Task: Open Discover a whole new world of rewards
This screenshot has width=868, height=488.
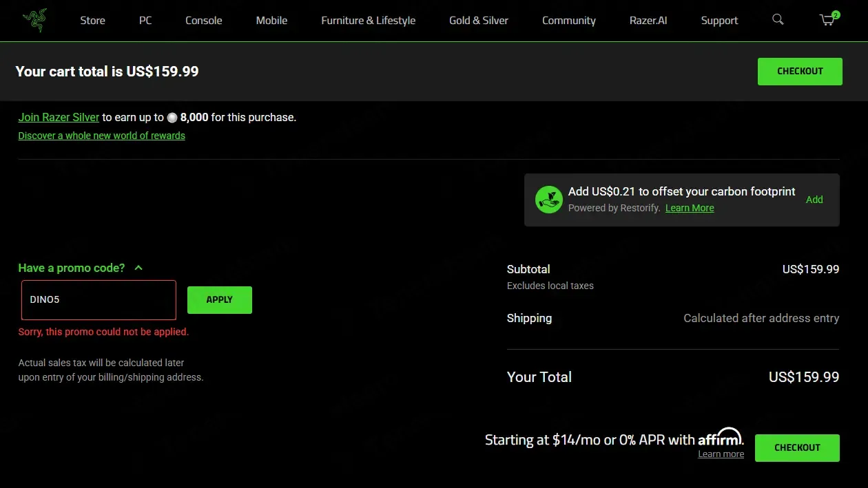Action: 102,136
